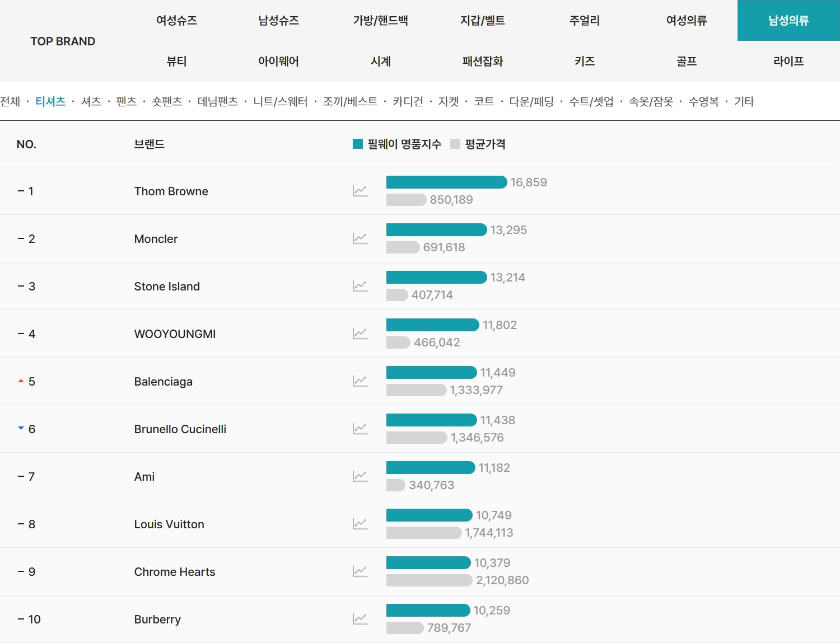Click Moncler index value 13,295

click(x=508, y=230)
